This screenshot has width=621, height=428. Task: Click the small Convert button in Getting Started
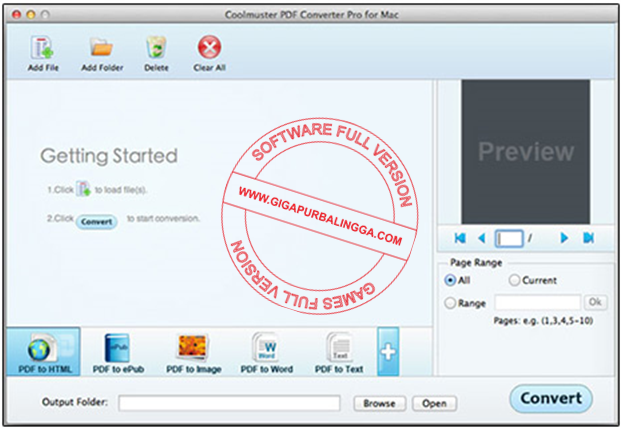click(x=96, y=222)
